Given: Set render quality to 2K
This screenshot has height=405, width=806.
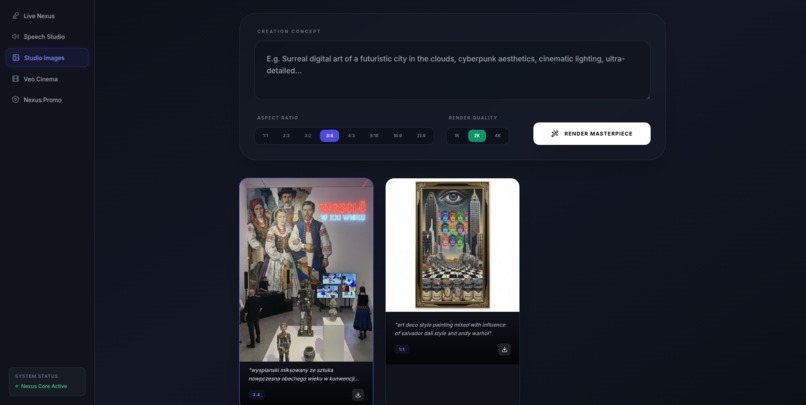Looking at the screenshot, I should tap(477, 136).
